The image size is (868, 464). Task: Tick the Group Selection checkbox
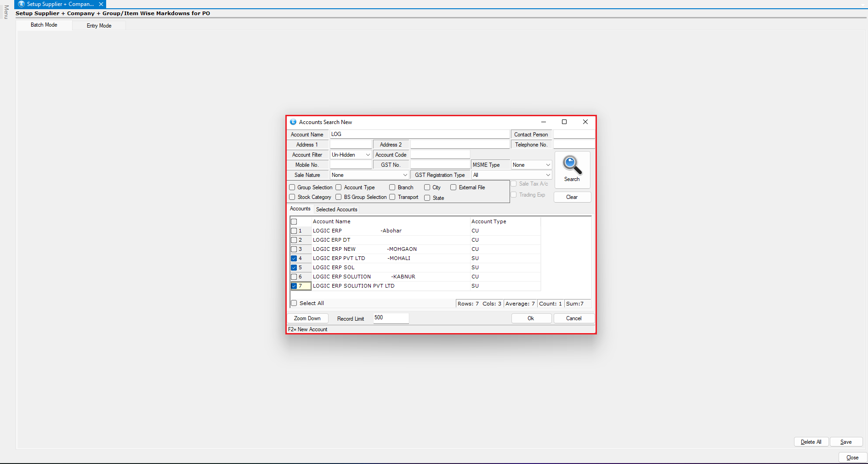pos(292,187)
